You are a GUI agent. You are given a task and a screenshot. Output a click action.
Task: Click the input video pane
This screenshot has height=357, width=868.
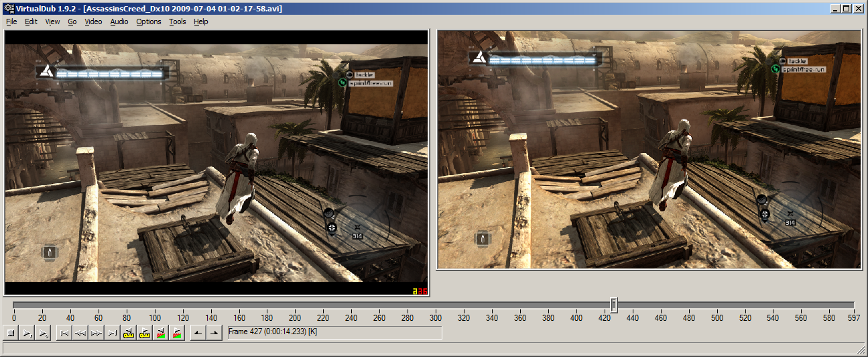[x=216, y=163]
